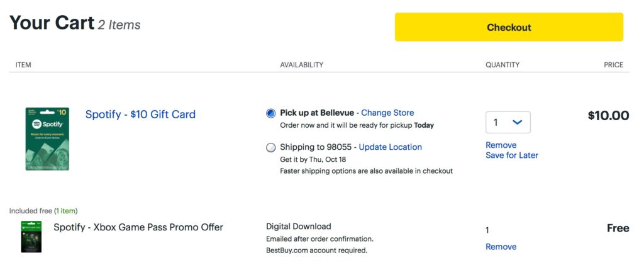Click 'Faster shipping options are also available' text

[367, 171]
